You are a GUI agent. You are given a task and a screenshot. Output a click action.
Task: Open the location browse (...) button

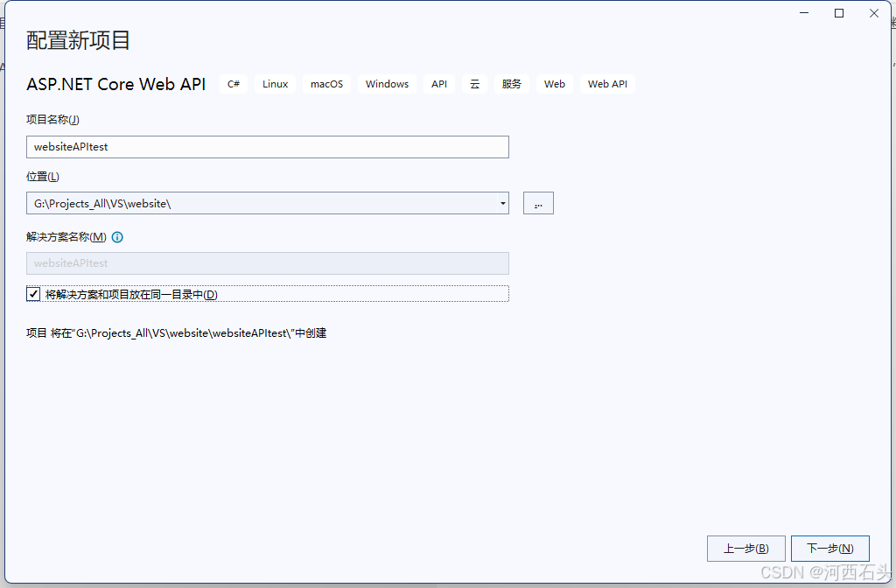(x=538, y=203)
